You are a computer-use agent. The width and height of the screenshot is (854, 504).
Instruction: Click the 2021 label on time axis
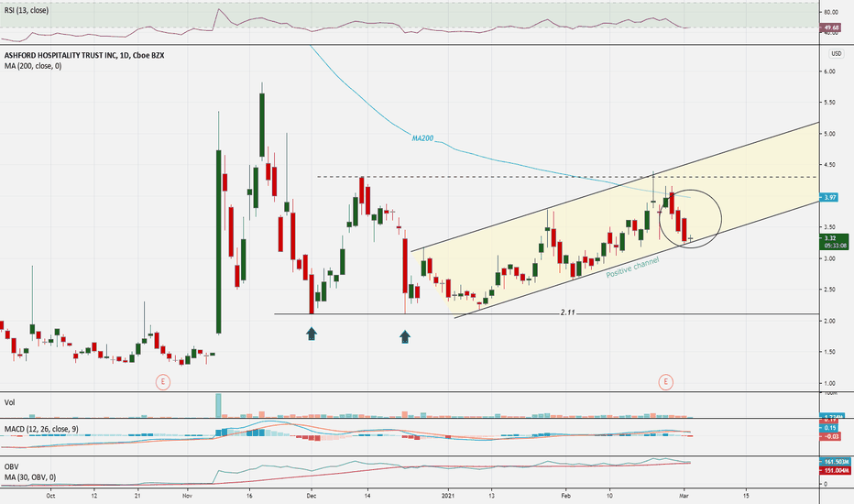click(448, 496)
